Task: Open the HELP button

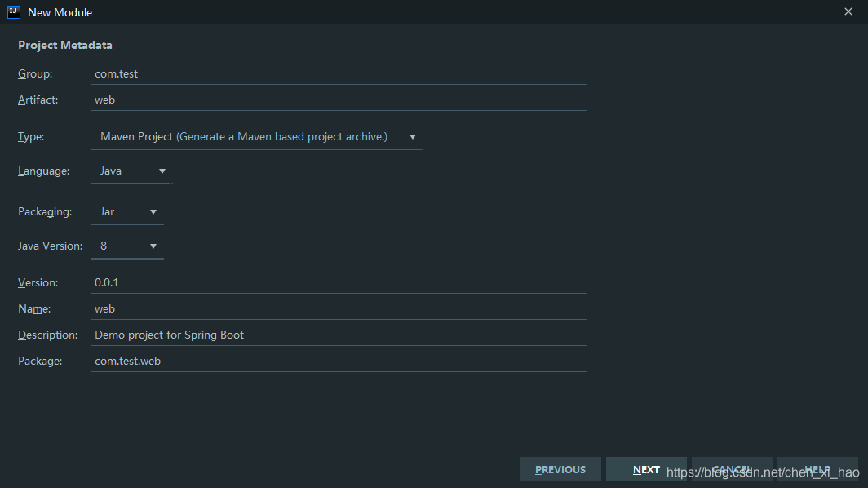Action: 817,470
